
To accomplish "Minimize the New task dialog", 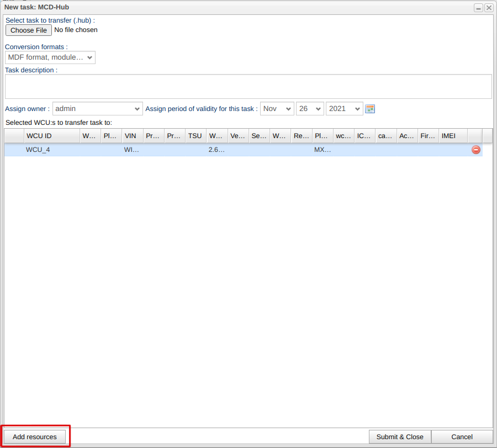I will click(478, 8).
